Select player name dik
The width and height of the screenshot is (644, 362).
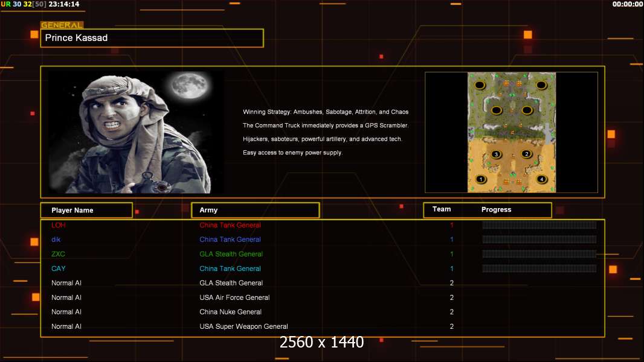coord(56,240)
